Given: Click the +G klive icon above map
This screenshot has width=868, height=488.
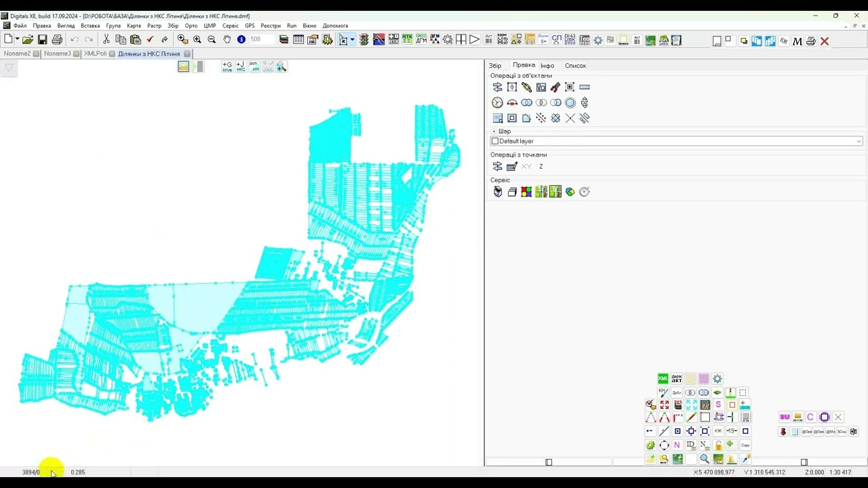Looking at the screenshot, I should 227,66.
